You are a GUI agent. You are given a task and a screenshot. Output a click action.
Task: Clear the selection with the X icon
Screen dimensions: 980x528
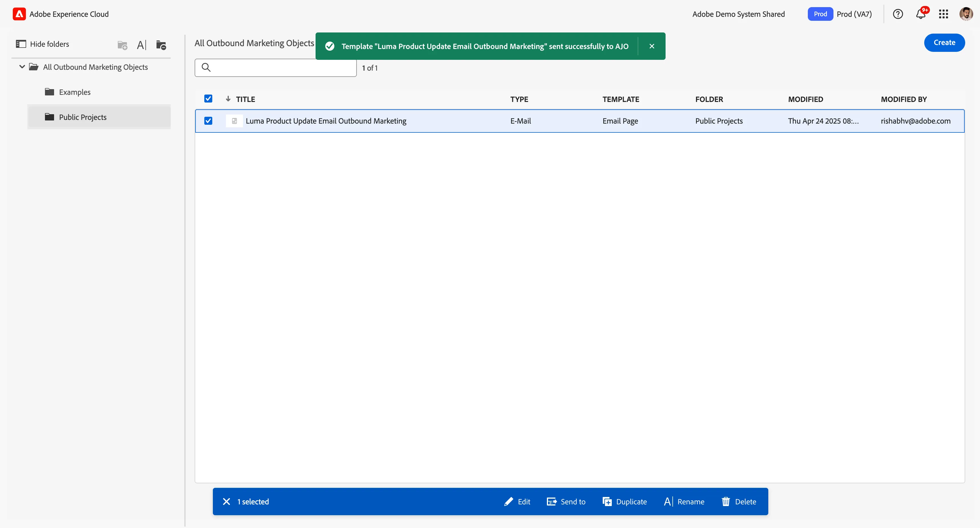tap(226, 502)
